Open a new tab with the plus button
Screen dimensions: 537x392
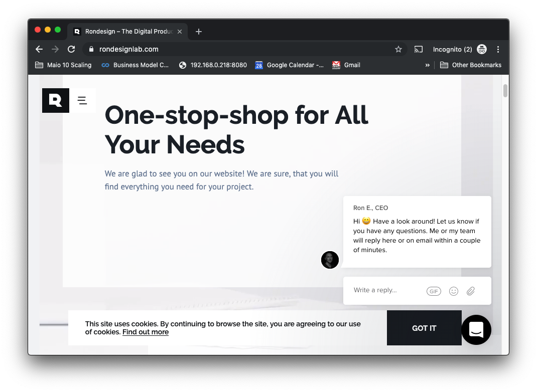199,32
